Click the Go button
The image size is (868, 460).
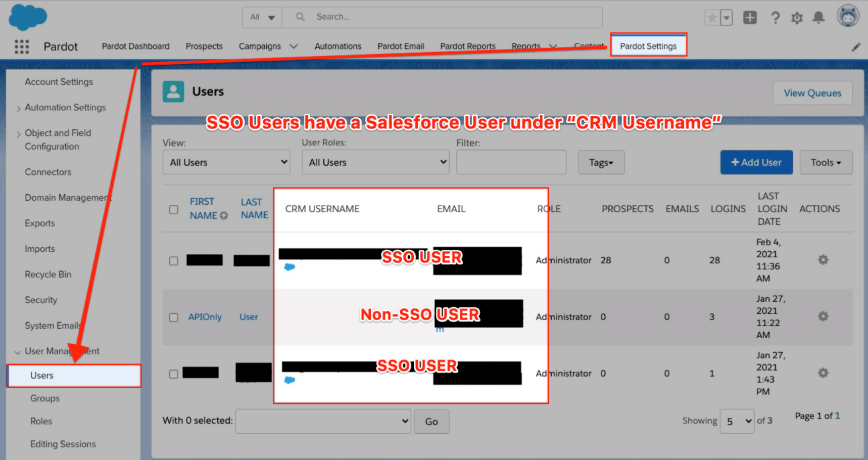[x=431, y=422]
